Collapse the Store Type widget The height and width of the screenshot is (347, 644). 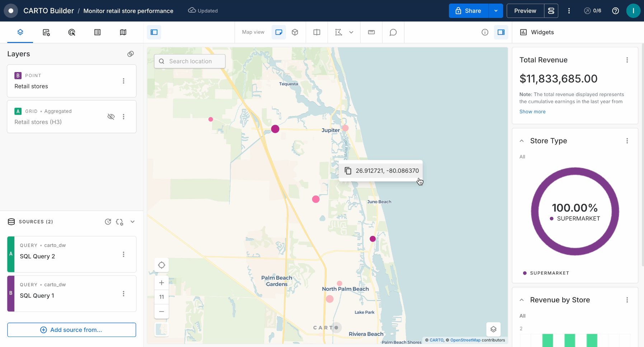pos(522,141)
